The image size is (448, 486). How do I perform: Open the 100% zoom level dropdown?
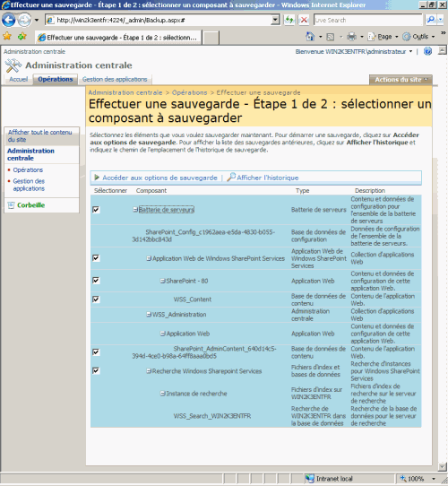pyautogui.click(x=434, y=479)
